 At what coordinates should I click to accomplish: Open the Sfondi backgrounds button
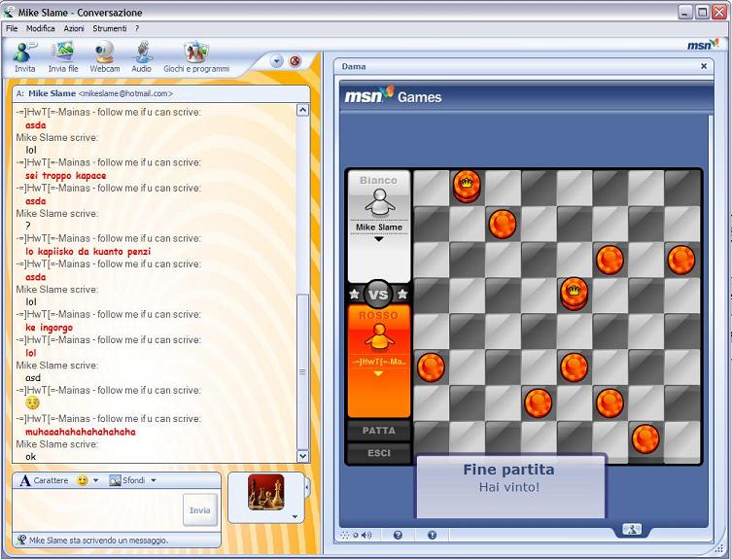pyautogui.click(x=127, y=480)
